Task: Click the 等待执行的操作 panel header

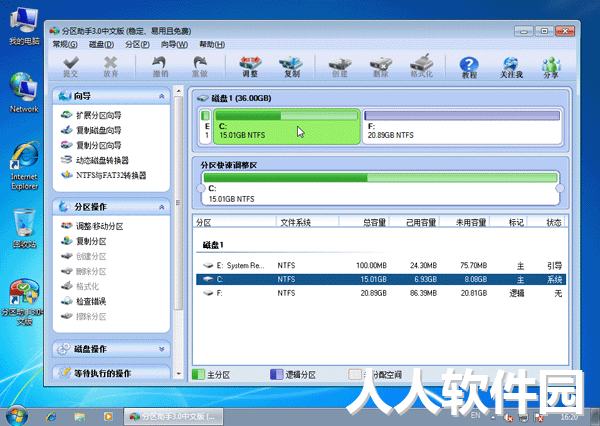Action: tap(111, 372)
